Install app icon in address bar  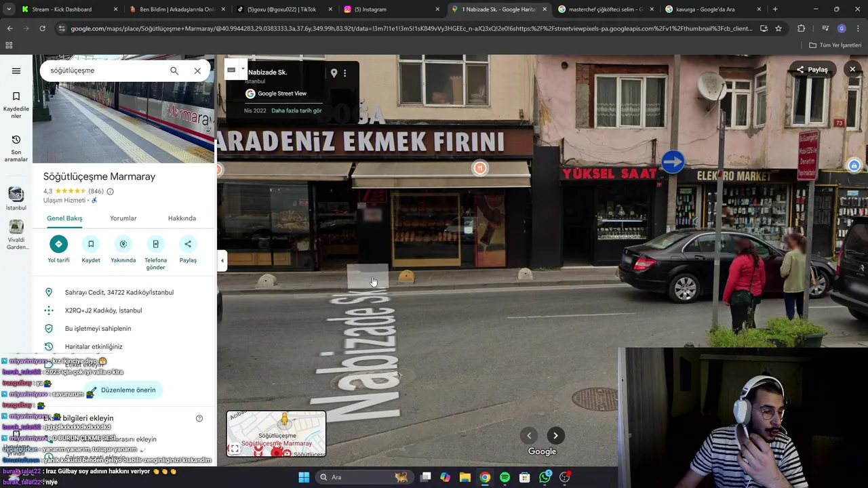tap(764, 28)
